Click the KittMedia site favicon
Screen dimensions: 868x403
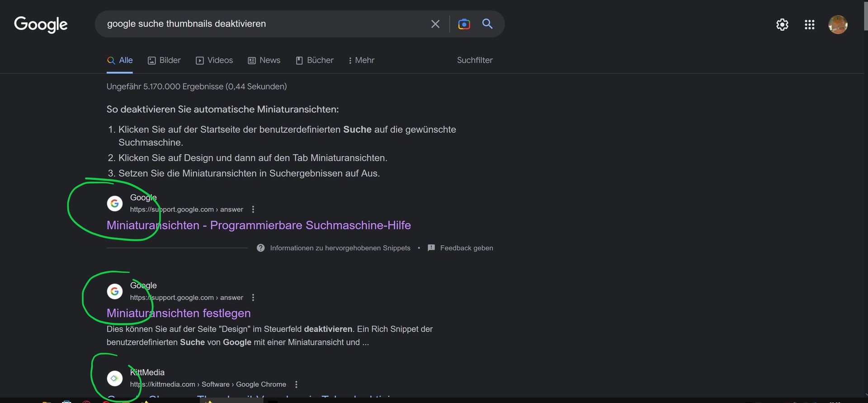click(x=115, y=378)
